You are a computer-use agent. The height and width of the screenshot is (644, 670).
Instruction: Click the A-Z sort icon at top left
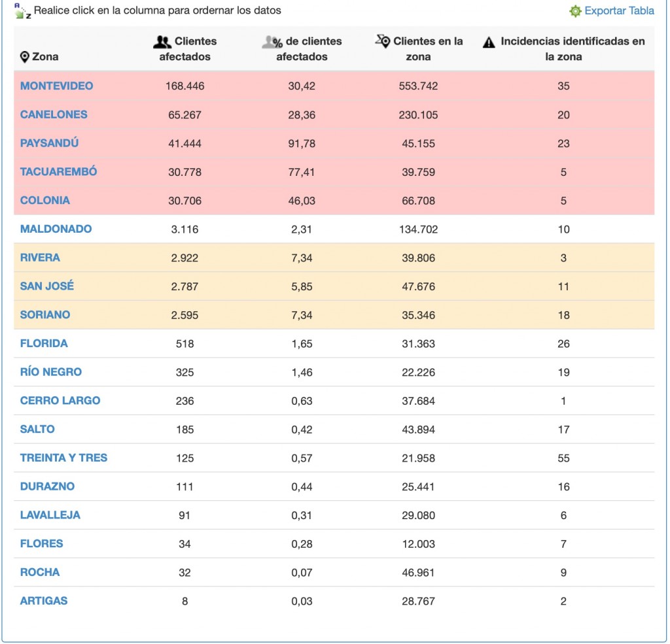coord(23,10)
